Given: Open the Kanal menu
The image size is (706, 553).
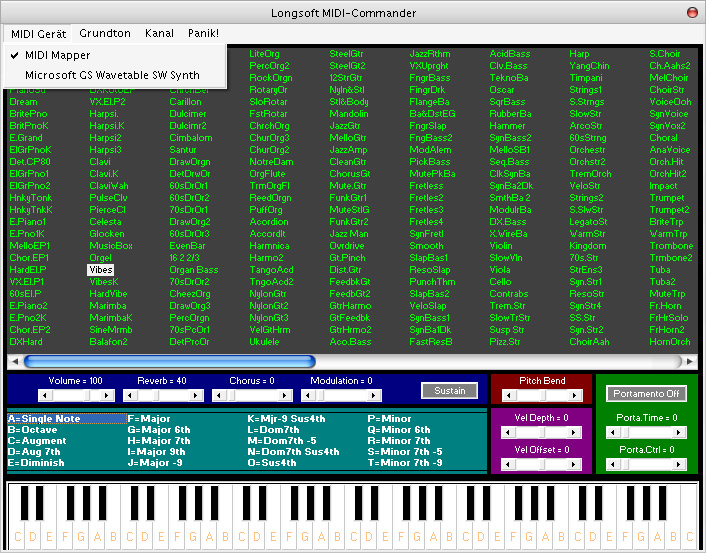Looking at the screenshot, I should pos(159,33).
